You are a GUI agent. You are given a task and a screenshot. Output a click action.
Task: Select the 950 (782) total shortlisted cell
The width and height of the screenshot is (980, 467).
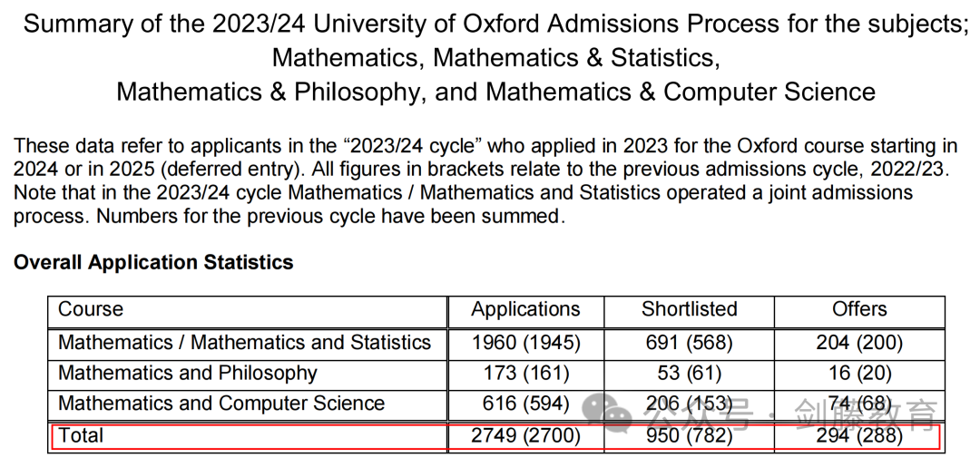(x=690, y=435)
